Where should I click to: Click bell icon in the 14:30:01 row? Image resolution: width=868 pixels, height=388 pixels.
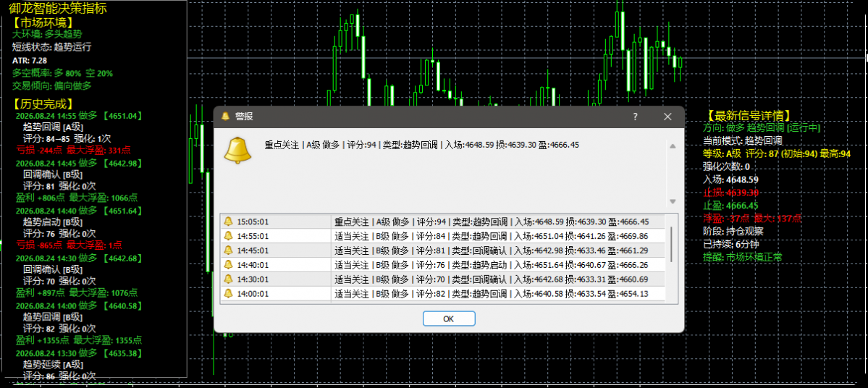[x=228, y=279]
